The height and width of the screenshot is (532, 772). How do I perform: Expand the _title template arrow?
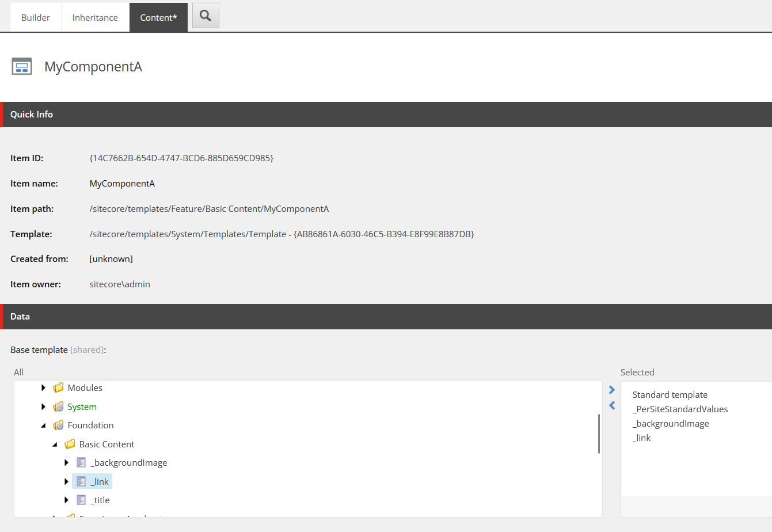click(67, 500)
